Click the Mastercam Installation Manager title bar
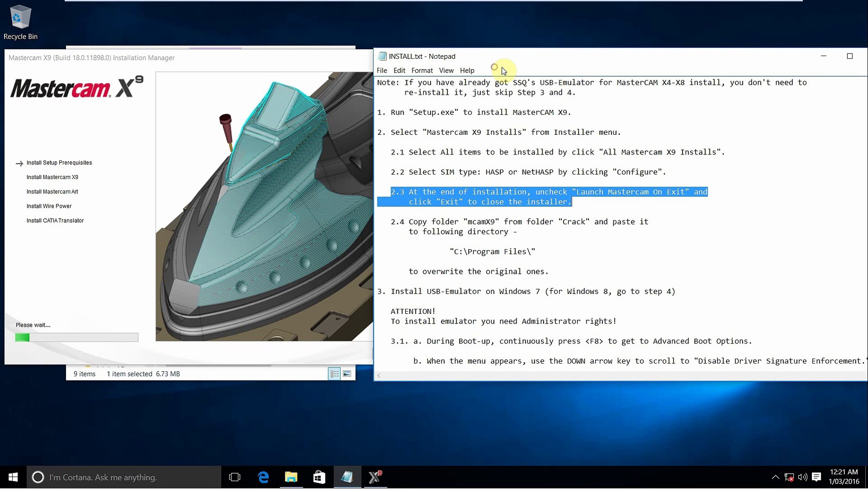The width and height of the screenshot is (868, 492). click(189, 58)
